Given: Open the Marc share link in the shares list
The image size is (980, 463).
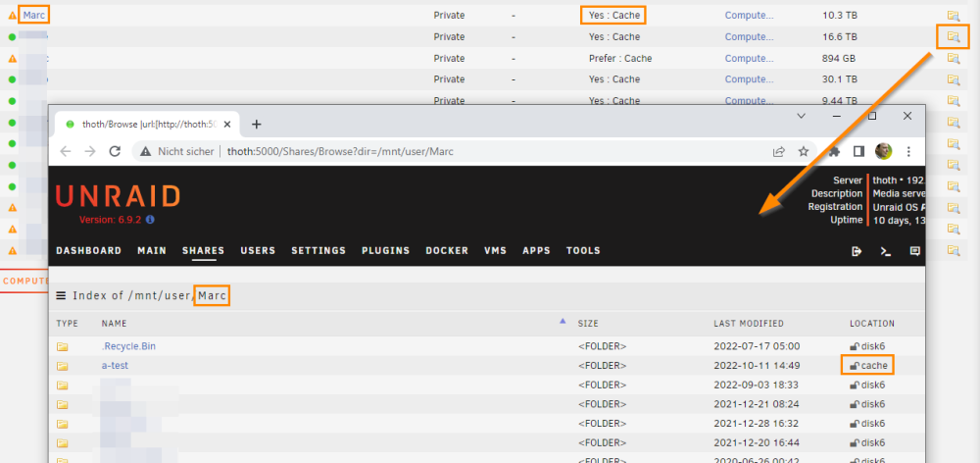Looking at the screenshot, I should click(33, 16).
